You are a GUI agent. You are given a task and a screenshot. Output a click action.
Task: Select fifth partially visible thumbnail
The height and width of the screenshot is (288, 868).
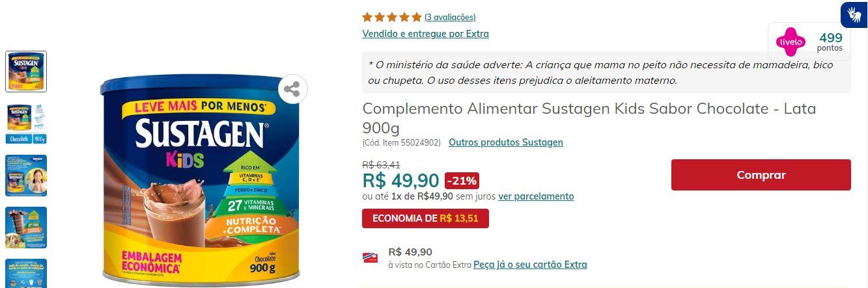click(x=26, y=273)
